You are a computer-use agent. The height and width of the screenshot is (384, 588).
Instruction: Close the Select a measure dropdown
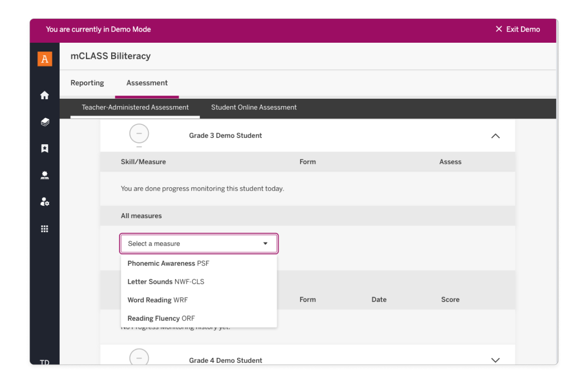pyautogui.click(x=265, y=244)
